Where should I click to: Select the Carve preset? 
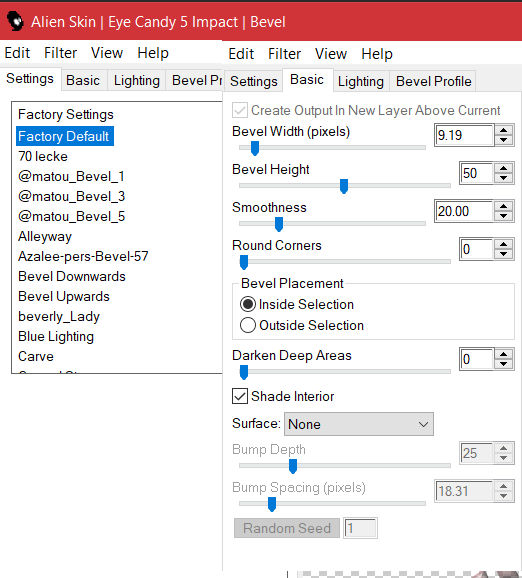pos(36,356)
